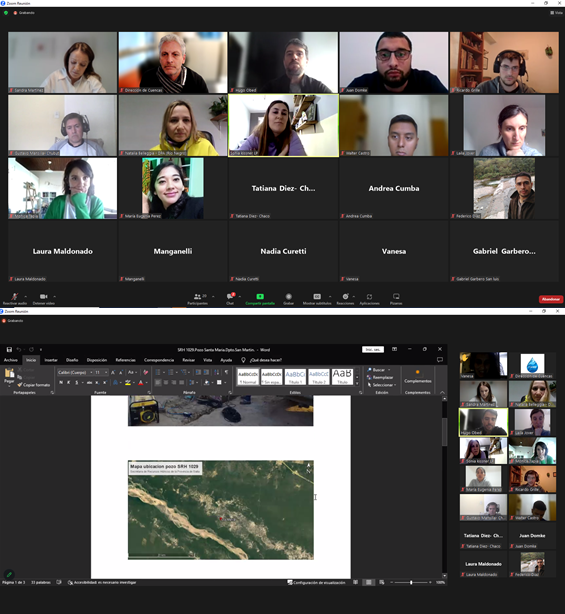Switch to the Insertar ribbon tab
The width and height of the screenshot is (565, 614).
tap(51, 360)
